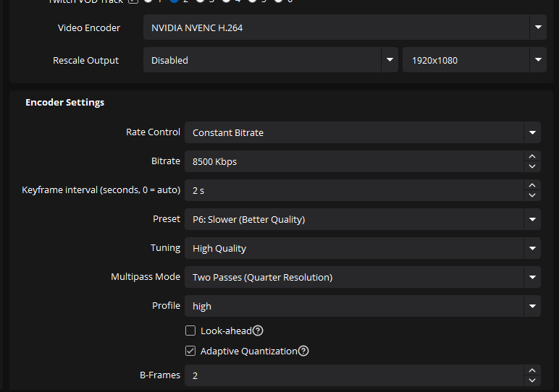Uncheck the Adaptive Quantization checkbox
The width and height of the screenshot is (559, 392).
tap(190, 351)
